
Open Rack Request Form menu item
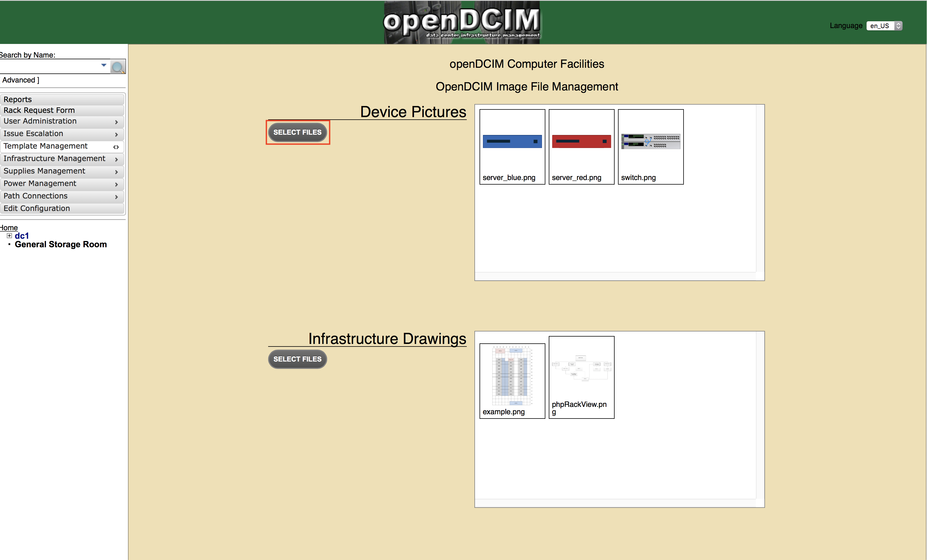(62, 110)
